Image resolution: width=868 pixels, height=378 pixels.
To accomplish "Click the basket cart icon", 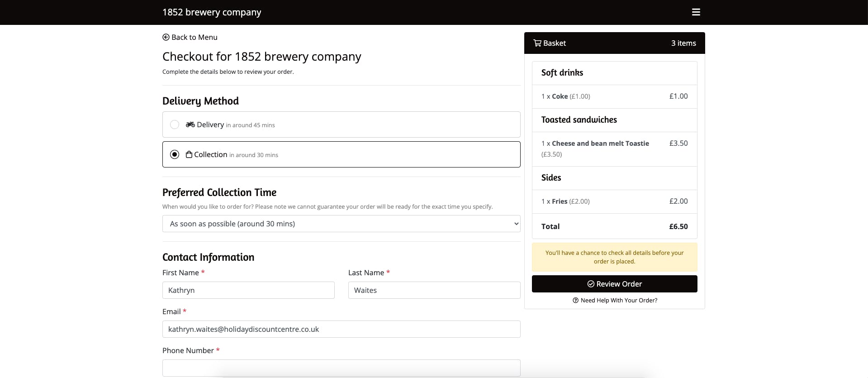I will pyautogui.click(x=537, y=43).
